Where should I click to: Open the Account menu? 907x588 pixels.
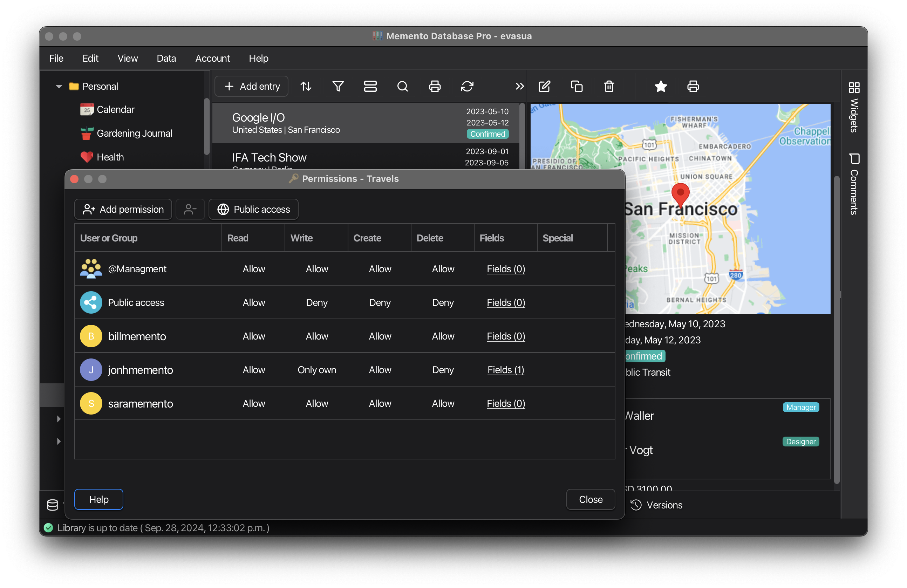(212, 58)
